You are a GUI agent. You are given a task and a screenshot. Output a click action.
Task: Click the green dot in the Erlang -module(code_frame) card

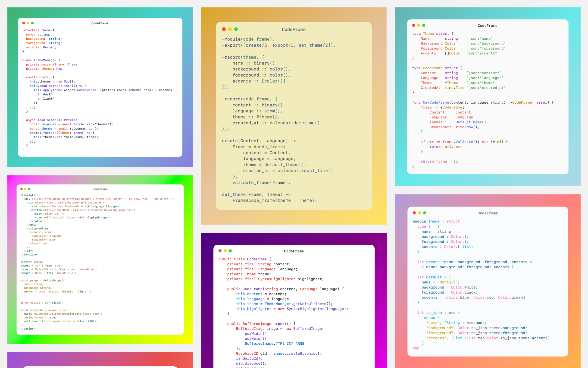pos(236,29)
